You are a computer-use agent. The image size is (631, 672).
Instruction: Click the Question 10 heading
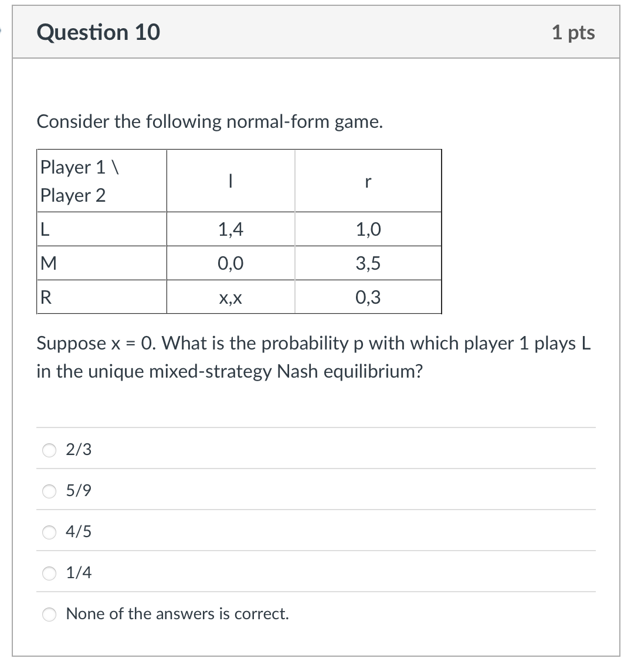97,32
